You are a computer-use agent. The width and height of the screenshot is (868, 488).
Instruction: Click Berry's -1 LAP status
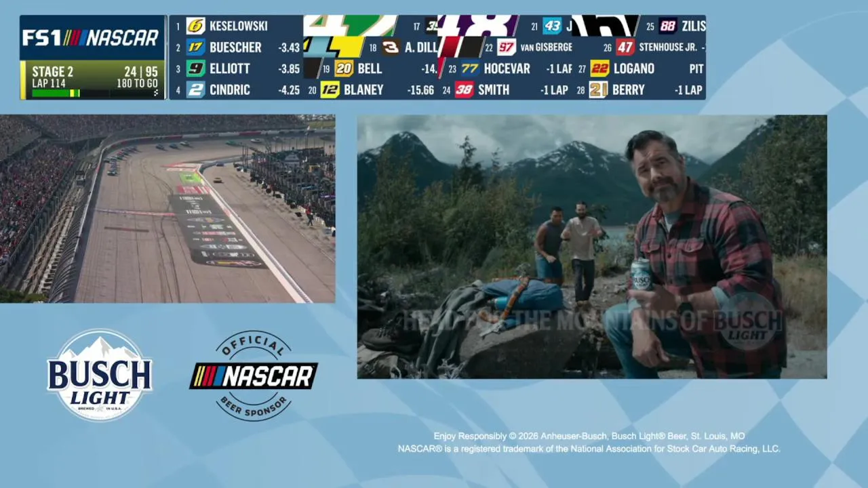[688, 89]
